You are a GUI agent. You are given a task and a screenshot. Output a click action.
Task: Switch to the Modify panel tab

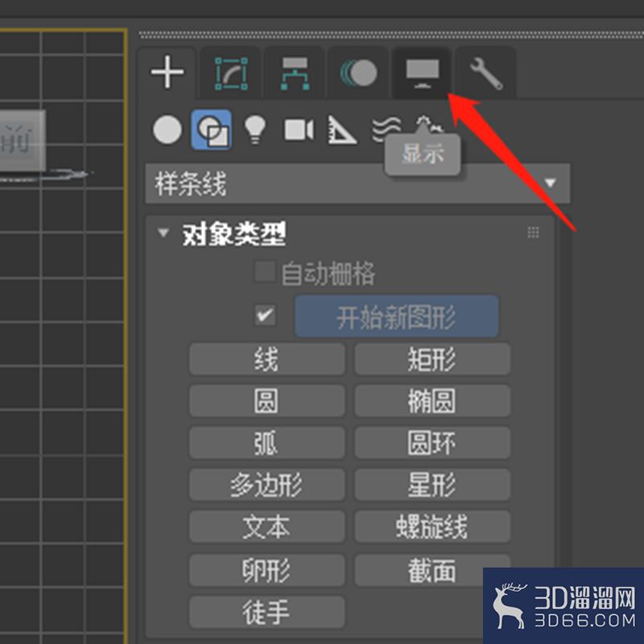231,73
